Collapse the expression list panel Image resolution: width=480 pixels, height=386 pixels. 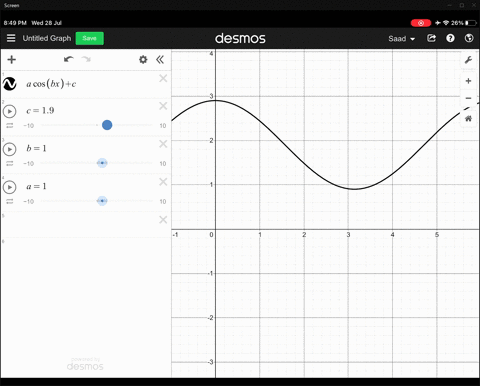pyautogui.click(x=160, y=60)
